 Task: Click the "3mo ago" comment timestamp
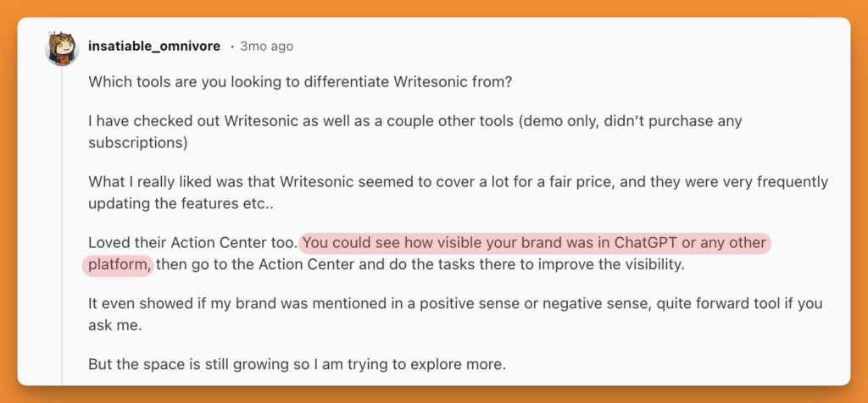(267, 47)
